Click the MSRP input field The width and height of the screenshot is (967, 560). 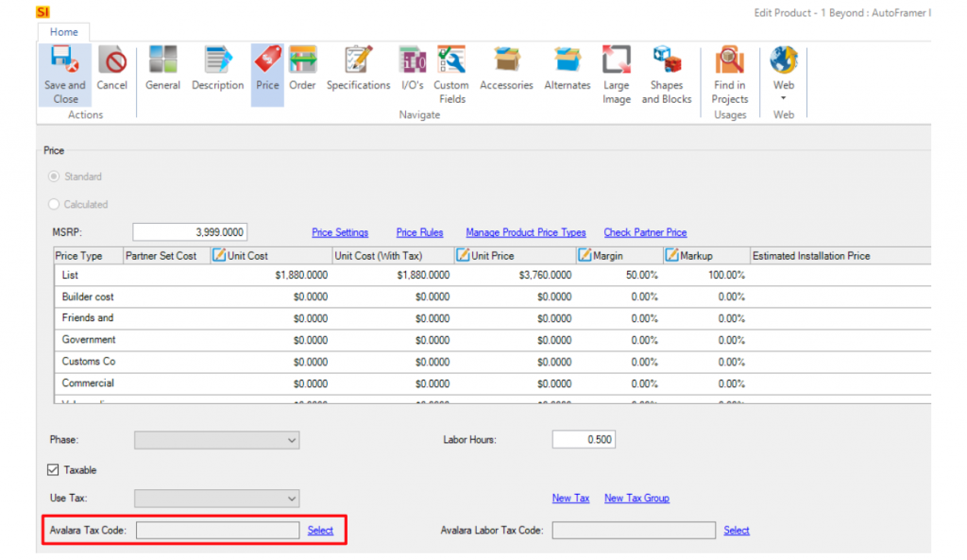coord(190,232)
